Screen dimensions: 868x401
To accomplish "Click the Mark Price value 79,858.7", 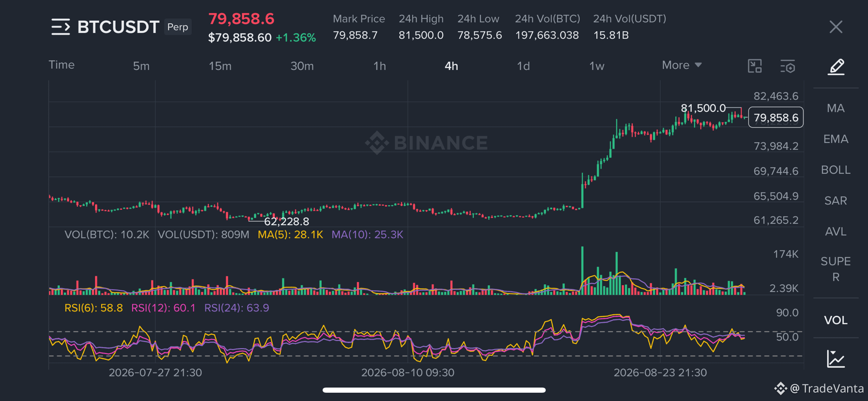I will 355,35.
